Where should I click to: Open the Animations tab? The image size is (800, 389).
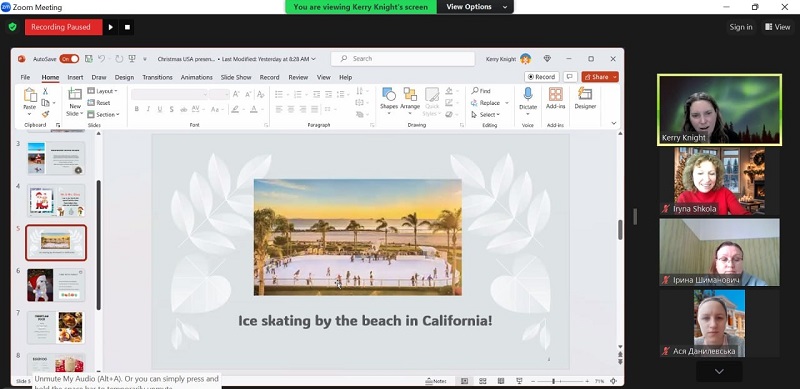click(196, 77)
